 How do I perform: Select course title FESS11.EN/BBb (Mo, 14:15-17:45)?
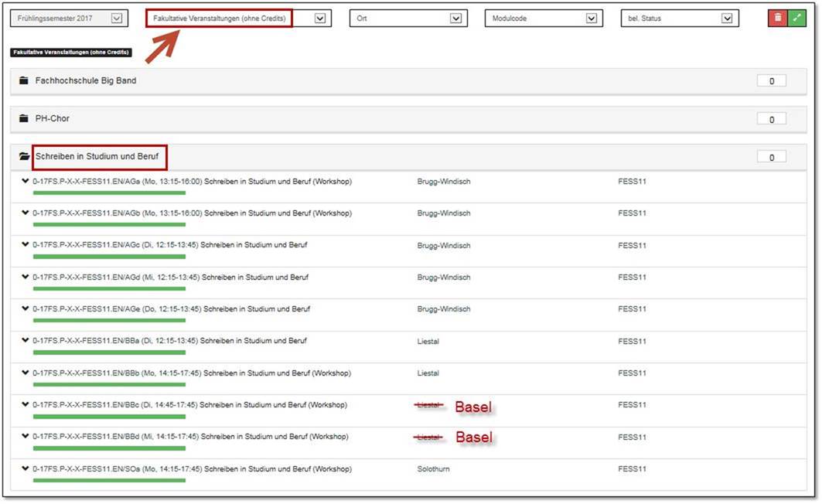tap(192, 373)
